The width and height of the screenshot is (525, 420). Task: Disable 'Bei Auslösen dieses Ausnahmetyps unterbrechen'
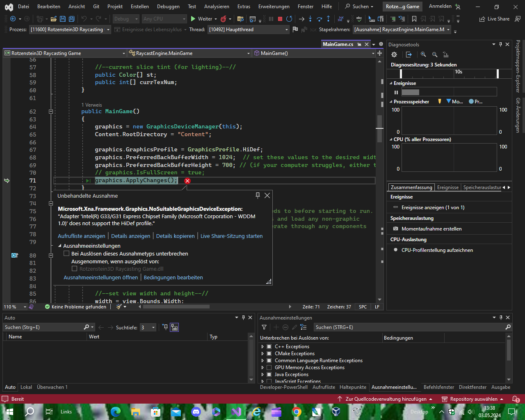point(66,253)
